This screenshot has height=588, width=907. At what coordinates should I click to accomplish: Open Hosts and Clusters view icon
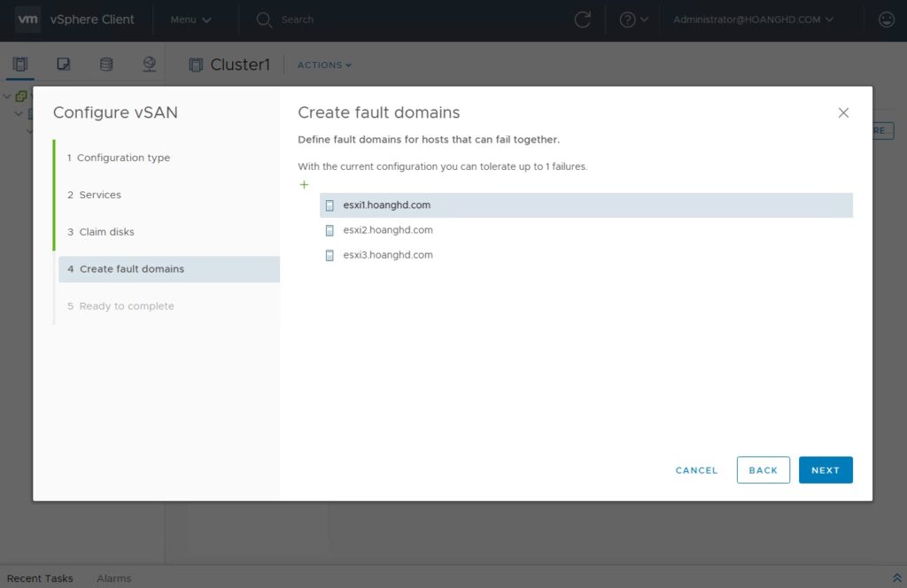pos(20,64)
